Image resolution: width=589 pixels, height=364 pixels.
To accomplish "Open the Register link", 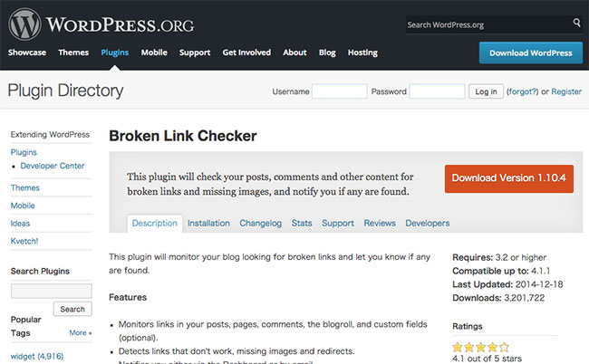I will [x=566, y=91].
